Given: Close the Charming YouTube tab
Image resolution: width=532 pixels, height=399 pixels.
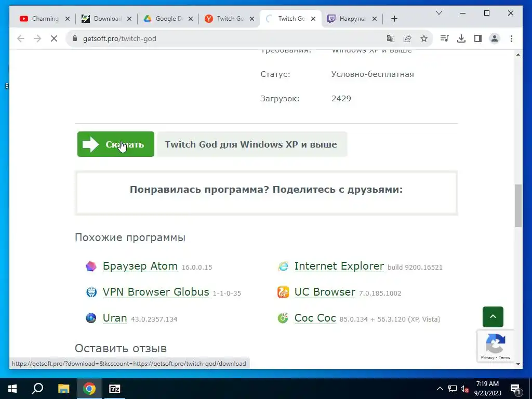Looking at the screenshot, I should click(68, 19).
